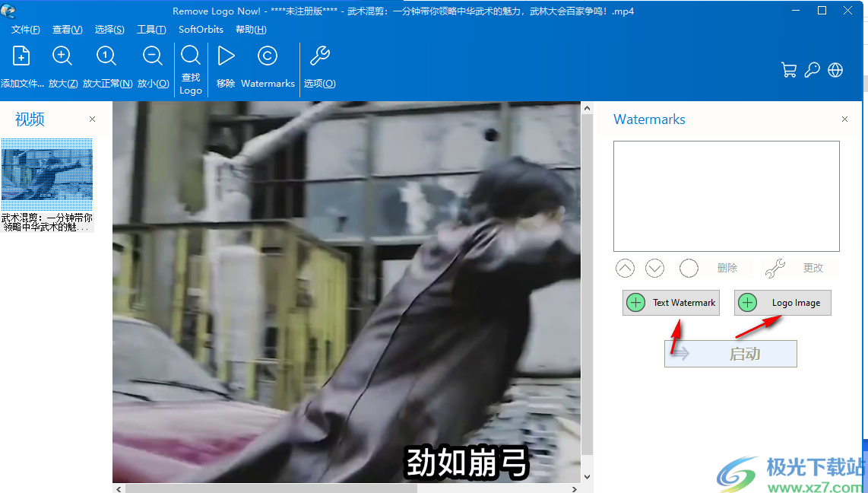868x493 pixels.
Task: Add a Text Watermark
Action: point(670,302)
